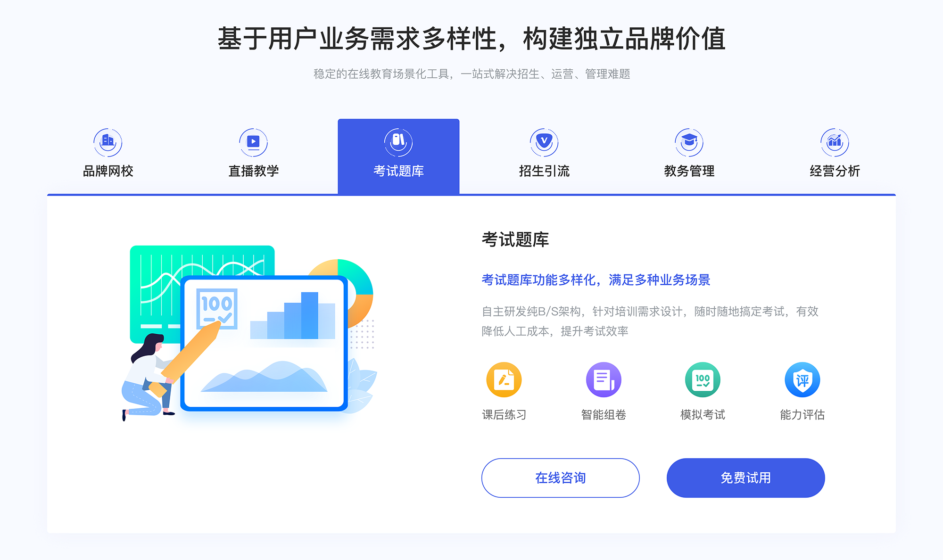Click the 考试题库 icon

(x=398, y=140)
